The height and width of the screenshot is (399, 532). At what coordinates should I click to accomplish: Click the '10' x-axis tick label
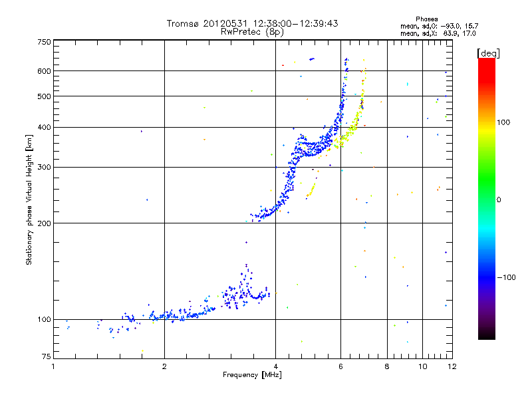422,366
